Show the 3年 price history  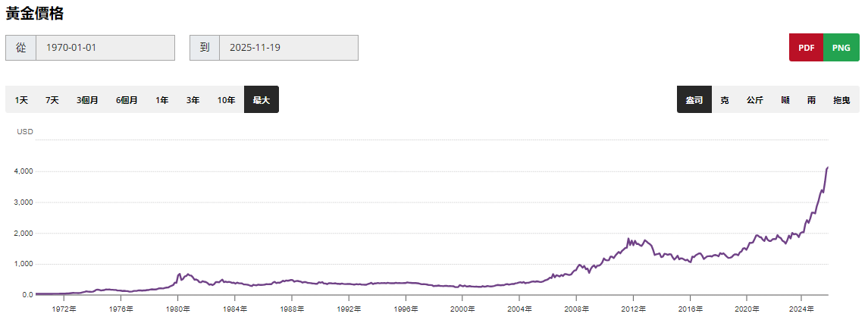[193, 100]
